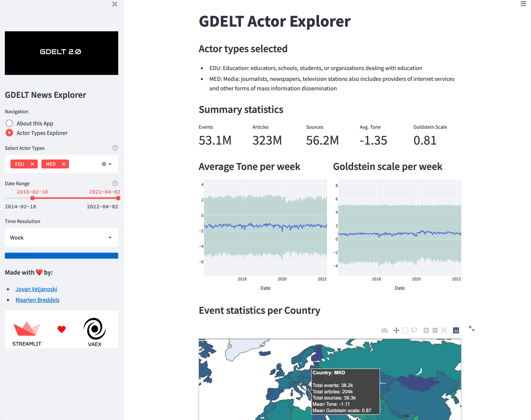Reset map view with autoscale icon
The height and width of the screenshot is (420, 531).
(444, 331)
